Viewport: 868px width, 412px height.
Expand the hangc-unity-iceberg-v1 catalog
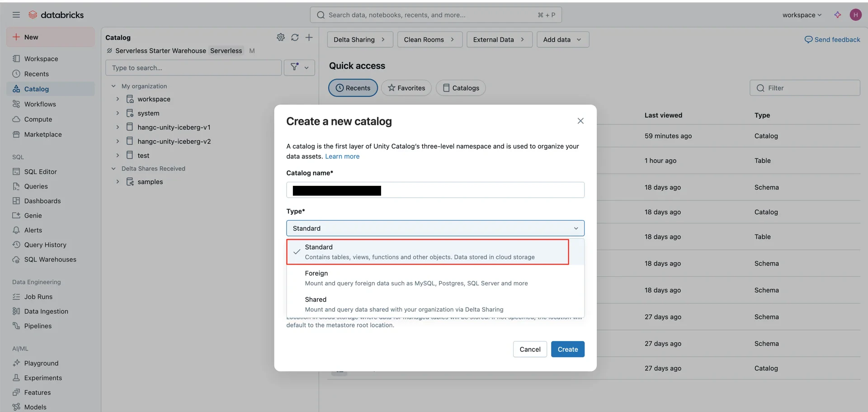click(118, 127)
